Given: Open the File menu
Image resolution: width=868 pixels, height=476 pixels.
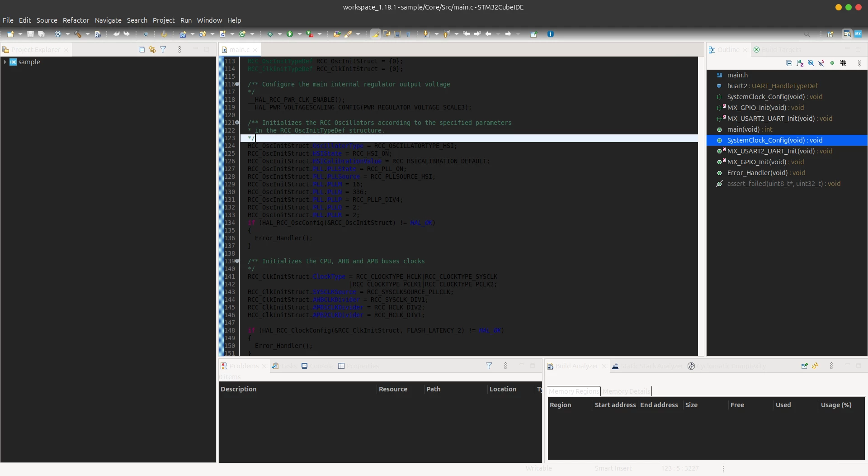Looking at the screenshot, I should click(x=8, y=20).
